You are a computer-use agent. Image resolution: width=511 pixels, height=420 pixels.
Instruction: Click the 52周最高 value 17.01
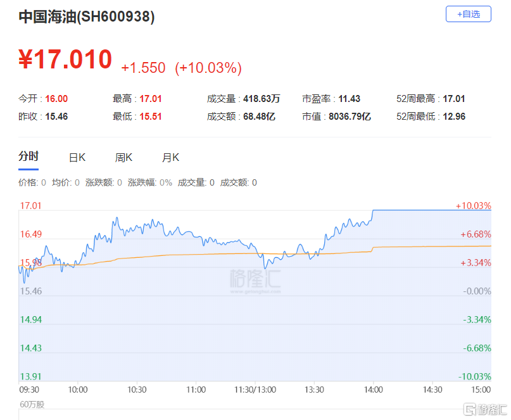tap(454, 99)
